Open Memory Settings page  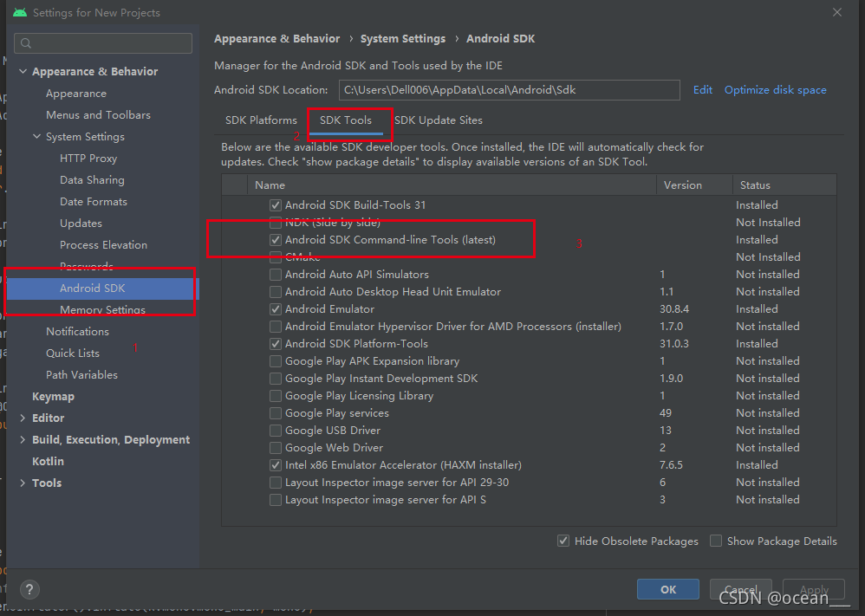pos(102,309)
